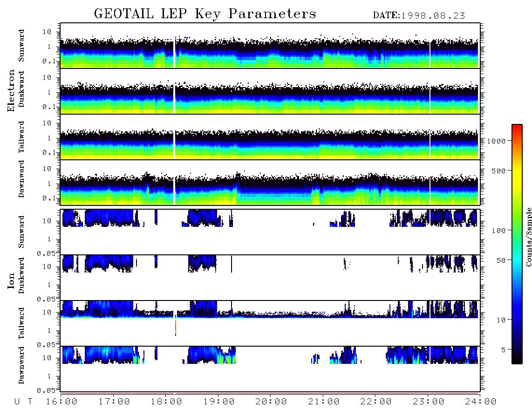
Task: Click inside the Electron Duskward spectrogram panel
Action: coord(270,91)
